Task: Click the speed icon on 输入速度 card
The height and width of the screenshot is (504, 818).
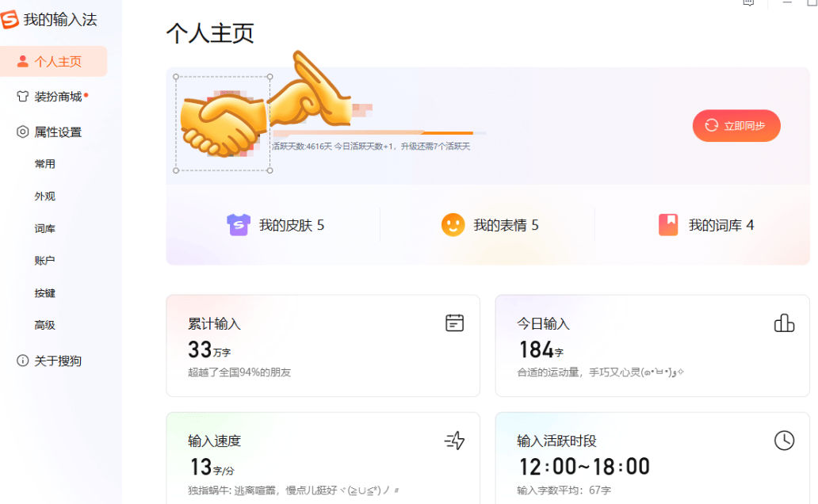Action: click(x=454, y=441)
